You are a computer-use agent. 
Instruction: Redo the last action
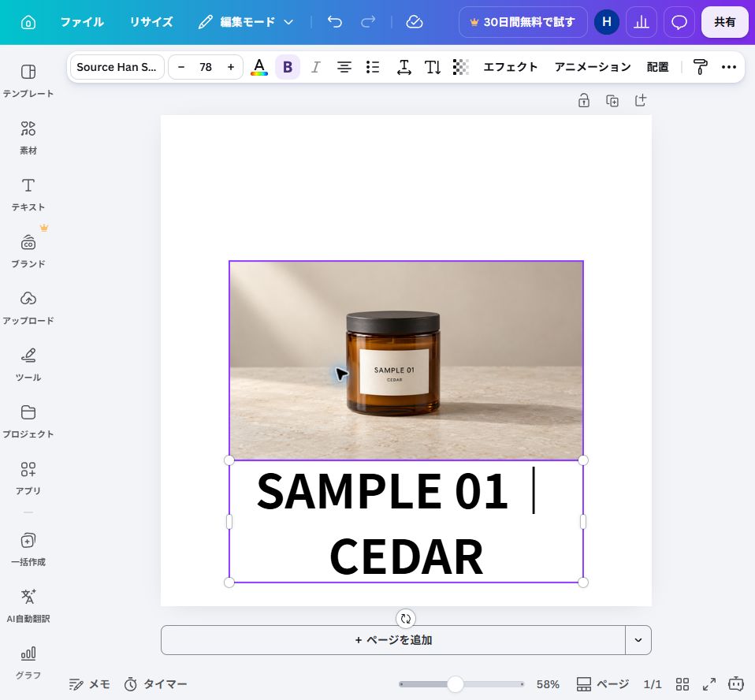[x=368, y=22]
